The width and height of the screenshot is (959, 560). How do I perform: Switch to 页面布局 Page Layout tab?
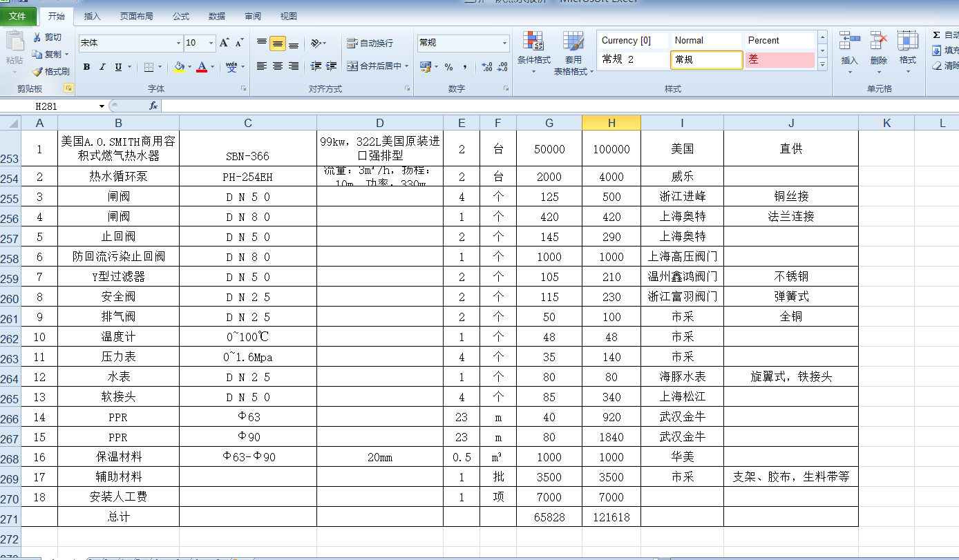point(136,16)
